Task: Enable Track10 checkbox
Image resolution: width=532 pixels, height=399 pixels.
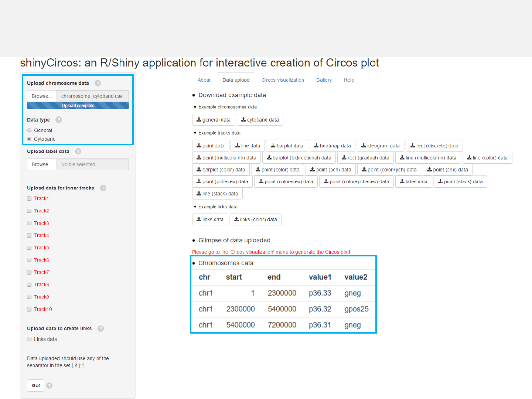Action: [29, 309]
